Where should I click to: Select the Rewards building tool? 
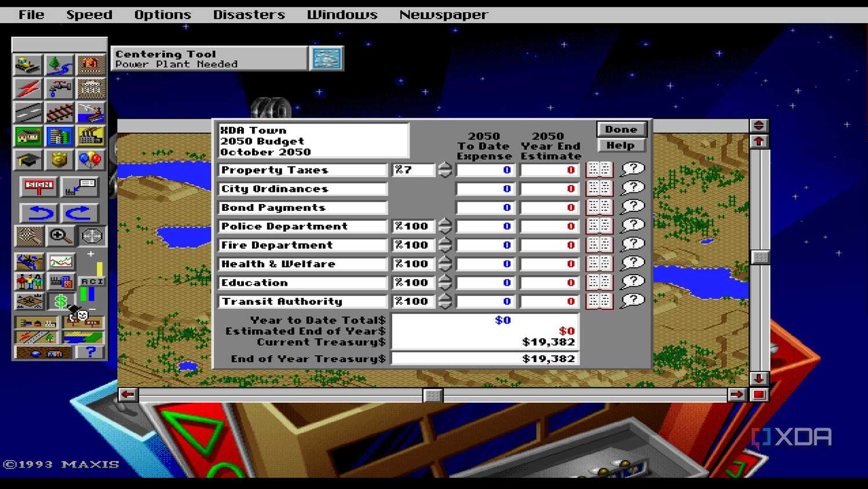(91, 89)
